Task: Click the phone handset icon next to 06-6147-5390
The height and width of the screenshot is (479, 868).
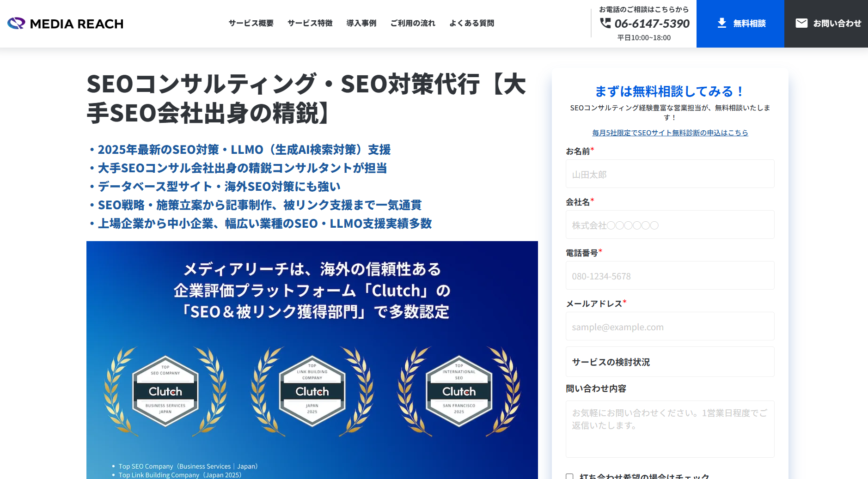Action: point(605,24)
